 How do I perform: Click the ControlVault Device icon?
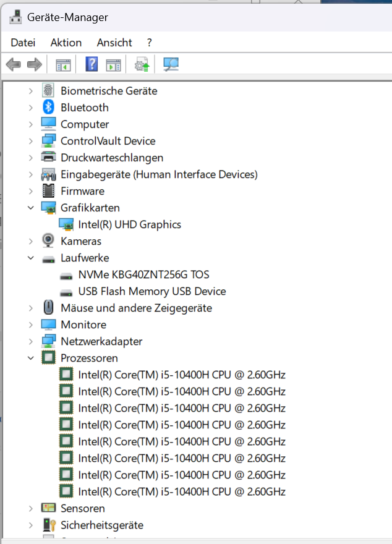[48, 140]
